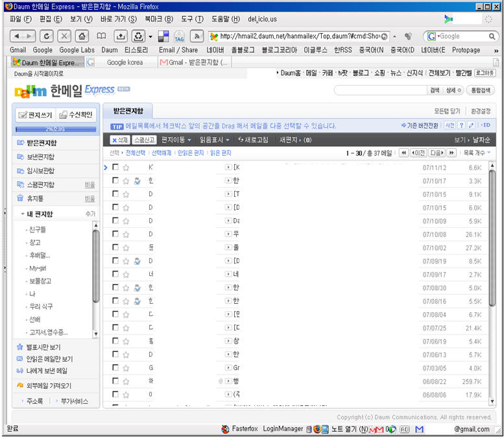Go to browser home page icon
This screenshot has height=437, width=504.
82,36
